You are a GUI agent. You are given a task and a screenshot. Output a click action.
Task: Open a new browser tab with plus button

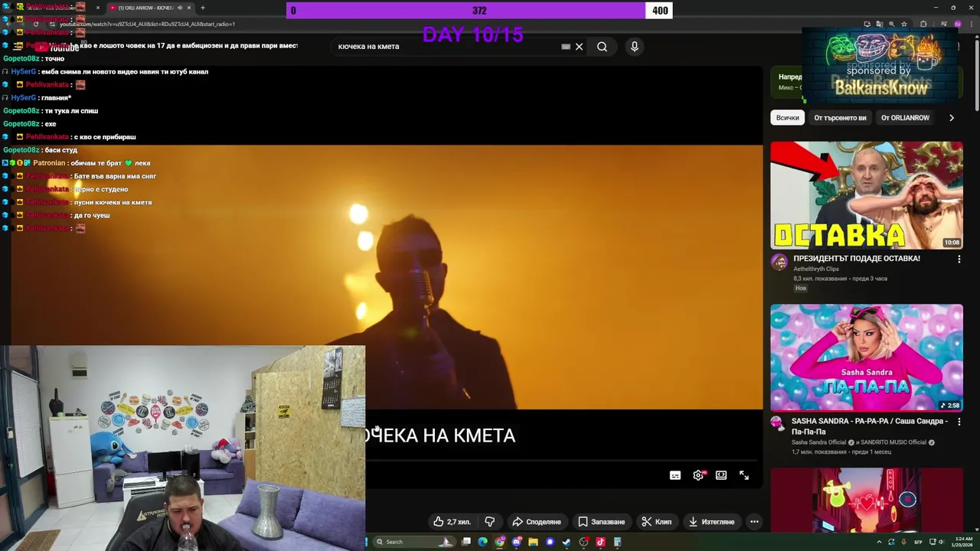(202, 8)
